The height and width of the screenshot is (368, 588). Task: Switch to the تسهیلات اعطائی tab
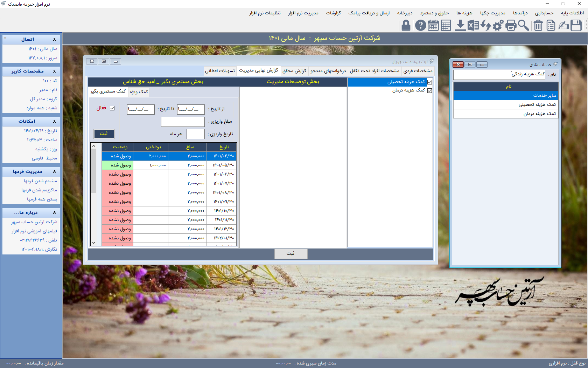pyautogui.click(x=220, y=71)
